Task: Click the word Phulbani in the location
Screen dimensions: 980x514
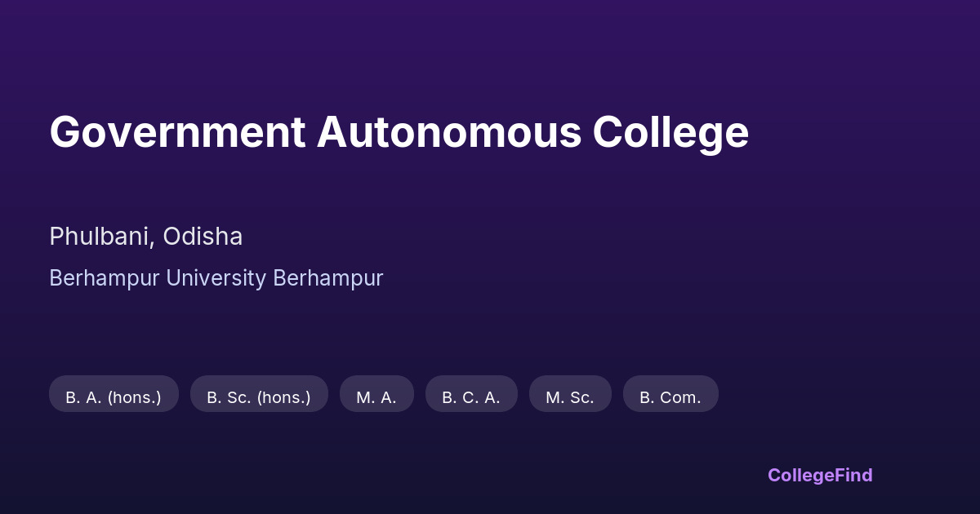Action: click(100, 237)
